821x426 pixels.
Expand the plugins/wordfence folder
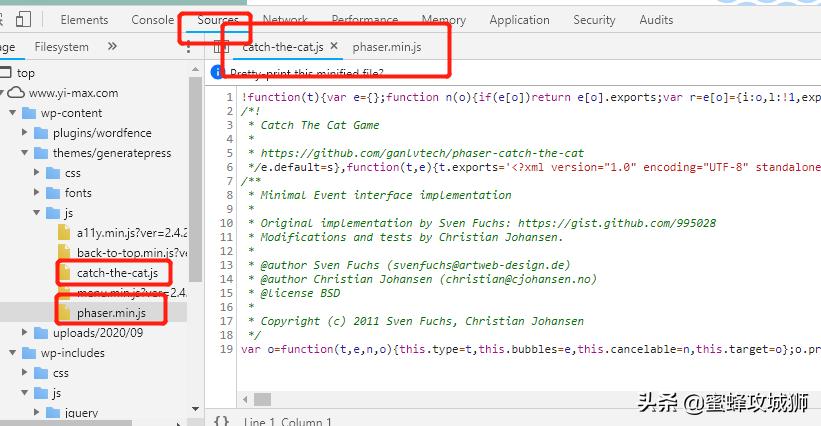(x=24, y=132)
